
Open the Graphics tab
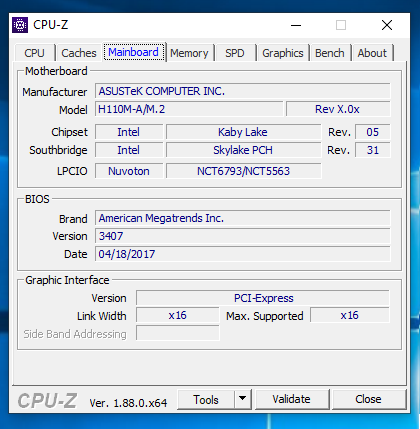click(x=283, y=53)
